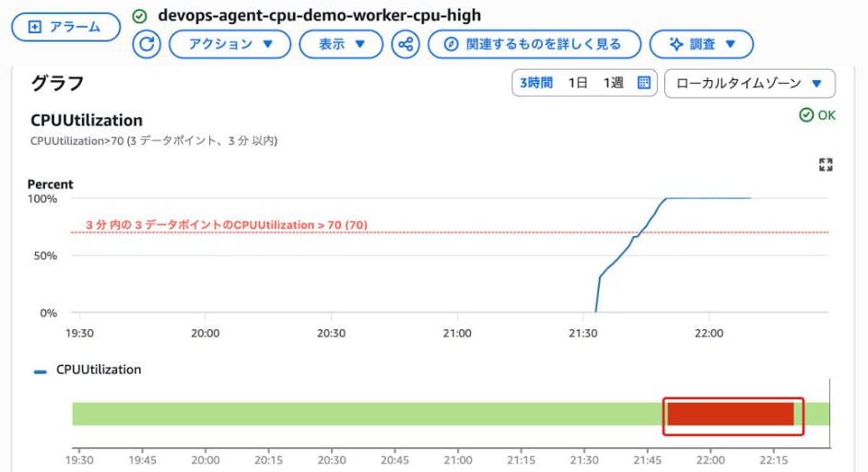The width and height of the screenshot is (868, 472).
Task: Click the green OK status icon by alarm name
Action: [x=139, y=16]
